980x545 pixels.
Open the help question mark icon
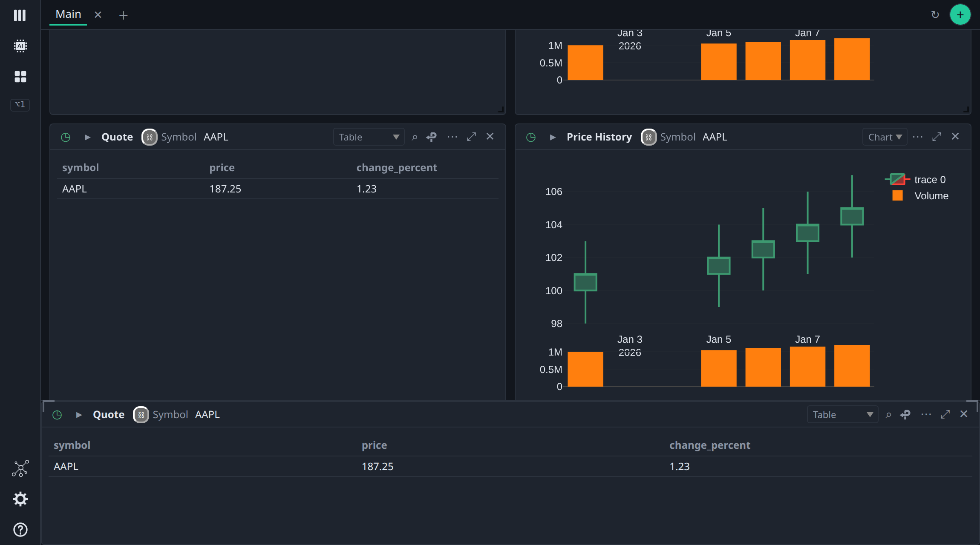click(x=20, y=530)
